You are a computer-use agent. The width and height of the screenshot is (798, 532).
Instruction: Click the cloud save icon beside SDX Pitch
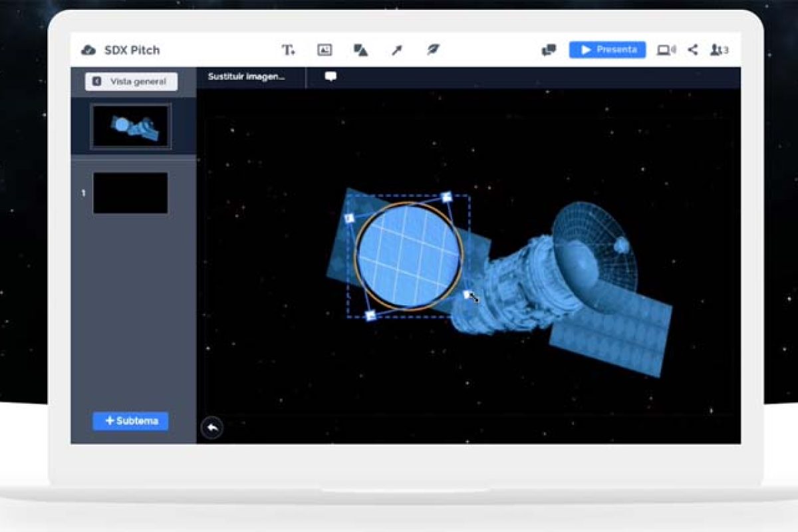(x=88, y=50)
